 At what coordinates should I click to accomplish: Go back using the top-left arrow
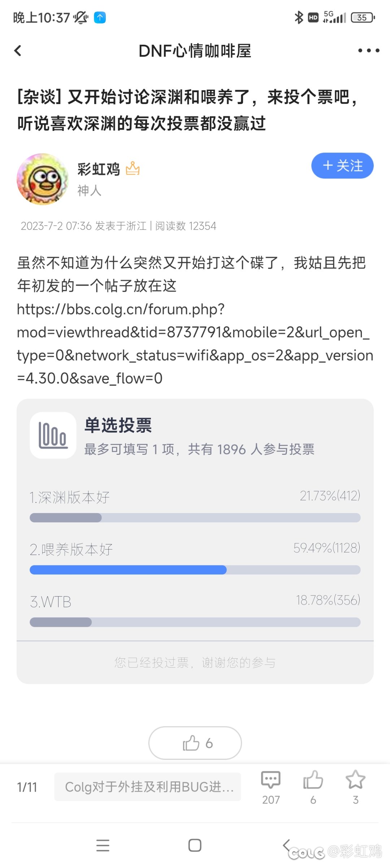18,51
